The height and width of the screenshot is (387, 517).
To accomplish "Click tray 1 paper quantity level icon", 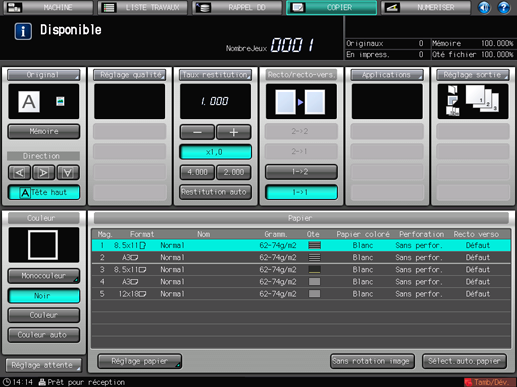I will click(314, 245).
